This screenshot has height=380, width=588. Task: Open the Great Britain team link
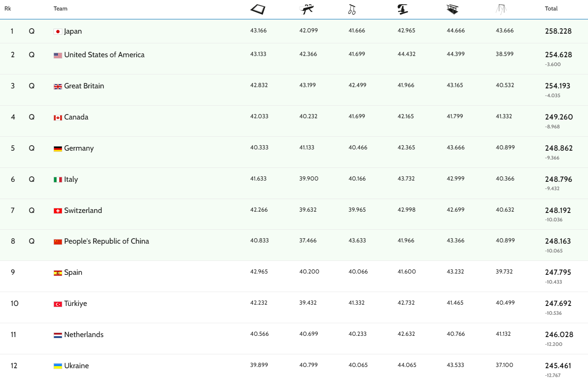pos(84,86)
